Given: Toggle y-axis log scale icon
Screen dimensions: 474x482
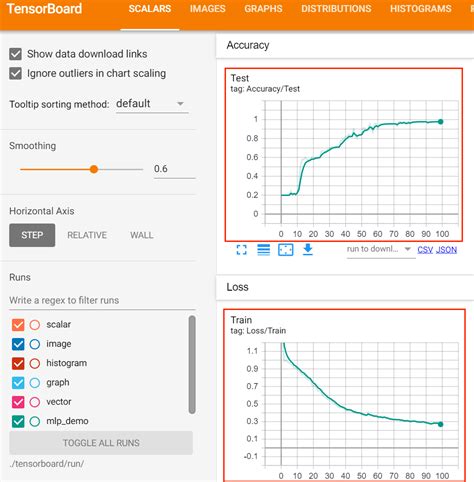Looking at the screenshot, I should 264,250.
